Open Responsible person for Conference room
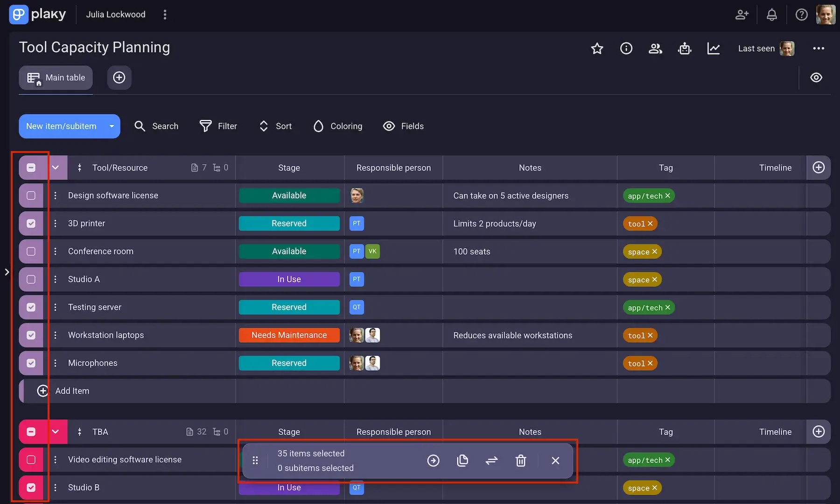The image size is (840, 504). pos(393,252)
